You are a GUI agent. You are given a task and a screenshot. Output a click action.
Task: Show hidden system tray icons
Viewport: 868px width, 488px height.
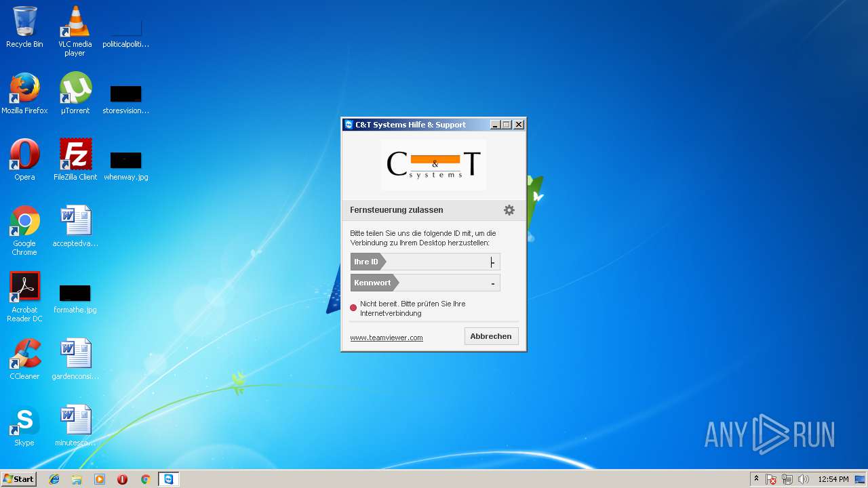pyautogui.click(x=756, y=479)
